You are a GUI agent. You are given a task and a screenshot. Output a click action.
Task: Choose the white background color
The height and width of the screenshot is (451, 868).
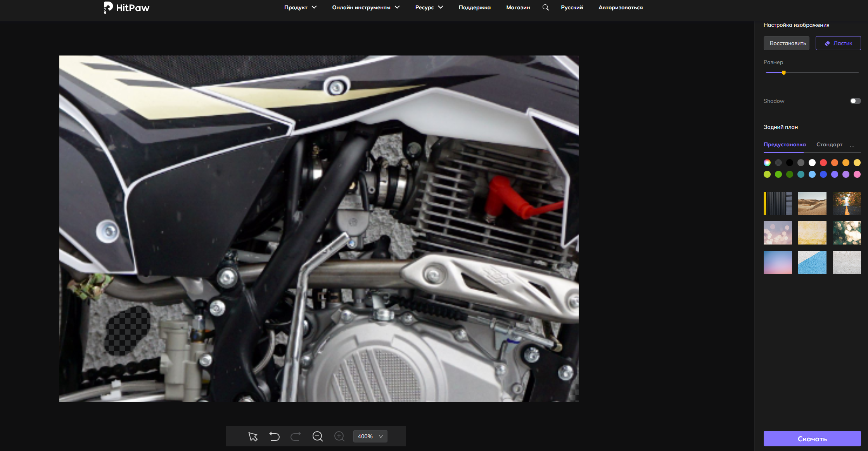pos(812,163)
